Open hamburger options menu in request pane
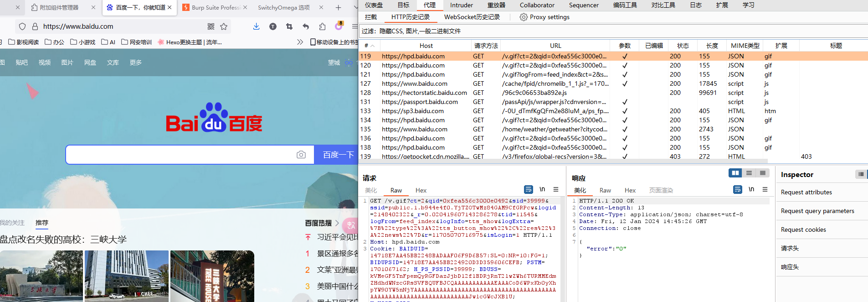The image size is (868, 302). (x=556, y=189)
